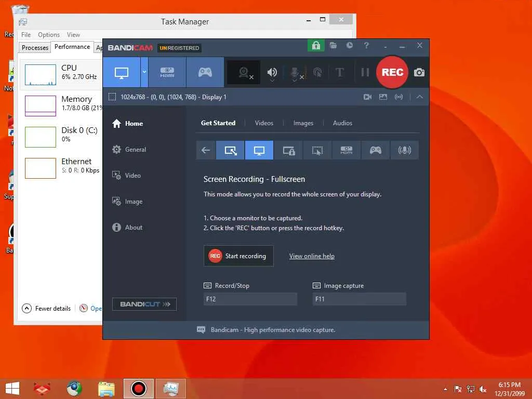Click Bandicam record icon on taskbar
The image size is (532, 399).
click(x=138, y=389)
